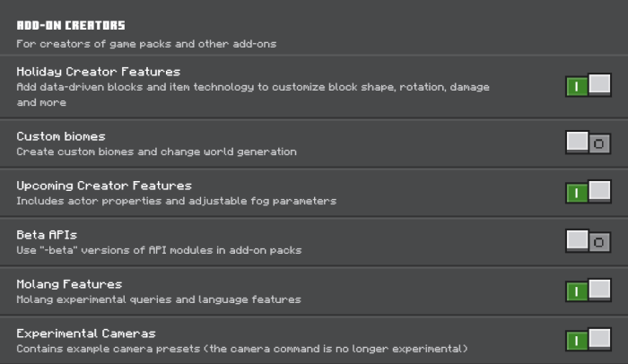Select the Upcoming Creator Features label

point(104,186)
